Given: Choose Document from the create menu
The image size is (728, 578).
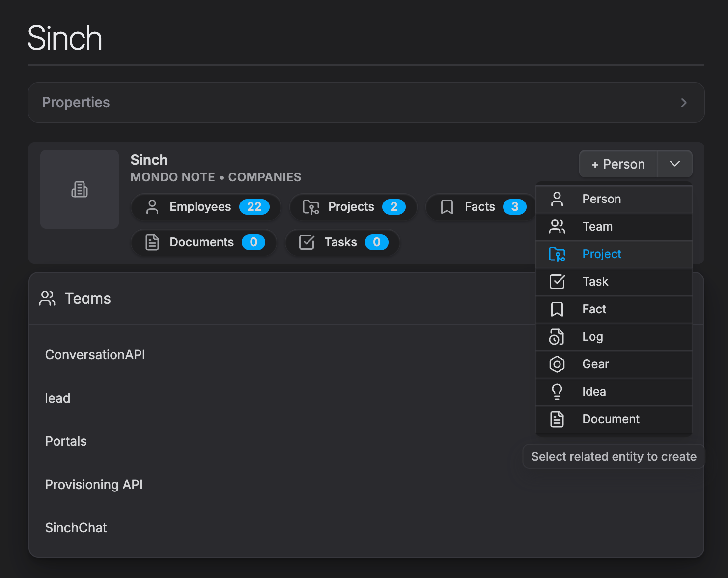Looking at the screenshot, I should click(614, 419).
